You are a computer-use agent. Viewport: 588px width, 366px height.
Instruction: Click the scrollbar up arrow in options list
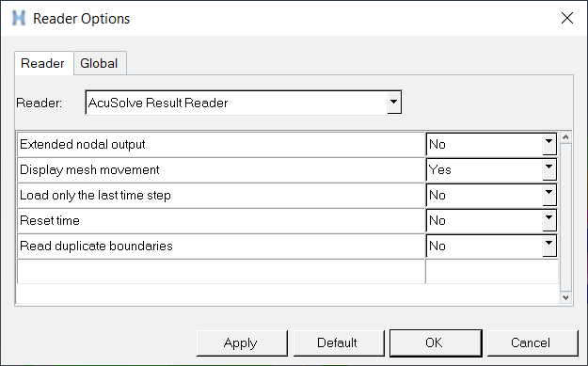pos(565,137)
